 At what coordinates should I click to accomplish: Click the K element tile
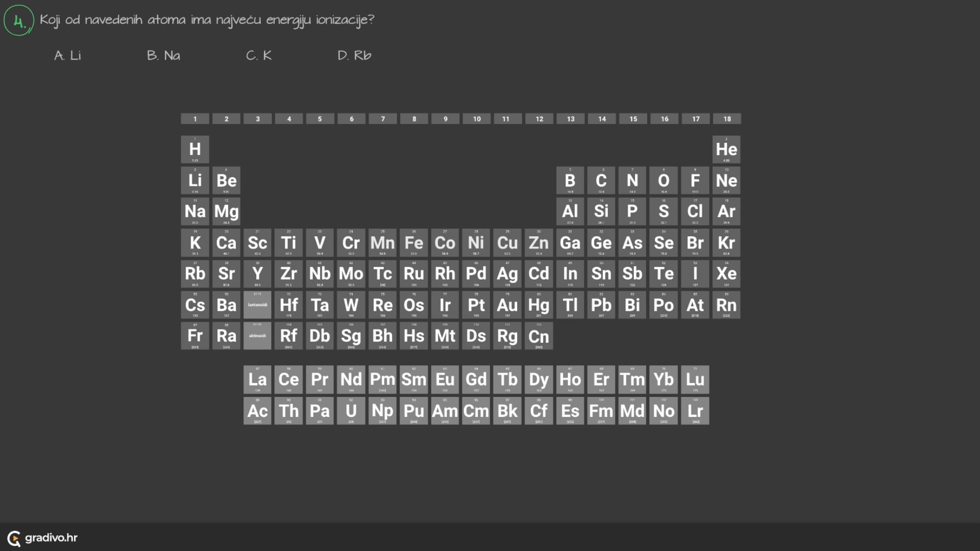[x=195, y=243]
